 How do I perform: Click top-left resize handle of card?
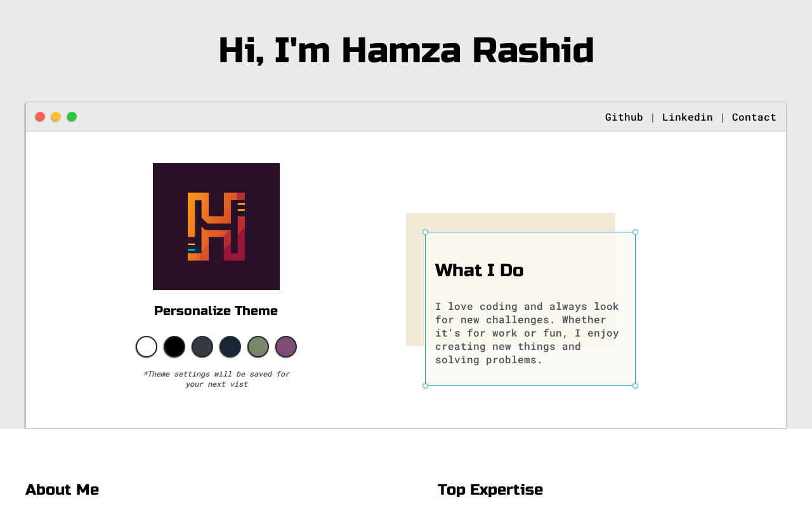click(425, 232)
